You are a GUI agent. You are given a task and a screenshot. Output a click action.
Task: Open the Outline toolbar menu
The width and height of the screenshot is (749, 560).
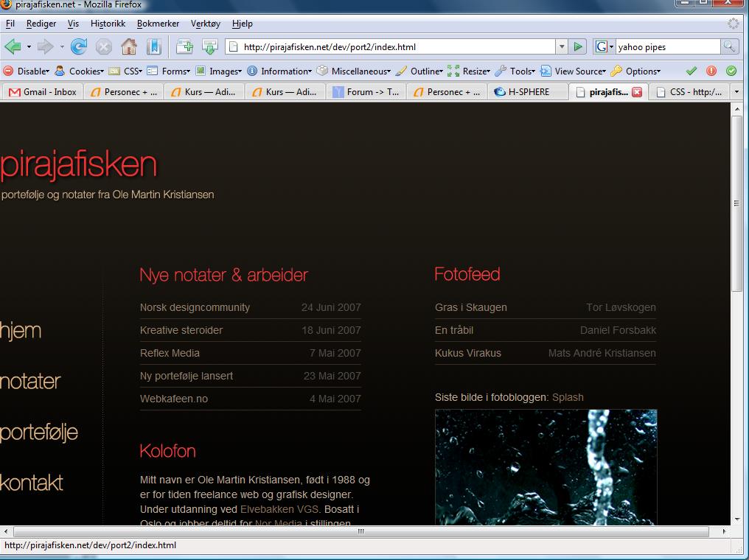pos(420,71)
